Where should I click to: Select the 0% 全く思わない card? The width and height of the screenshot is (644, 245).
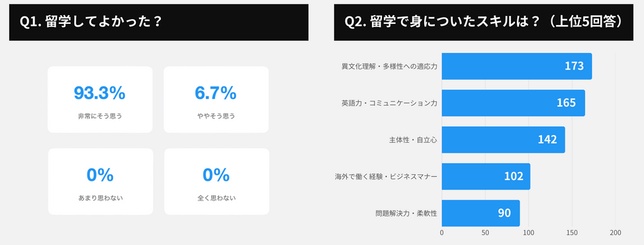pos(216,181)
